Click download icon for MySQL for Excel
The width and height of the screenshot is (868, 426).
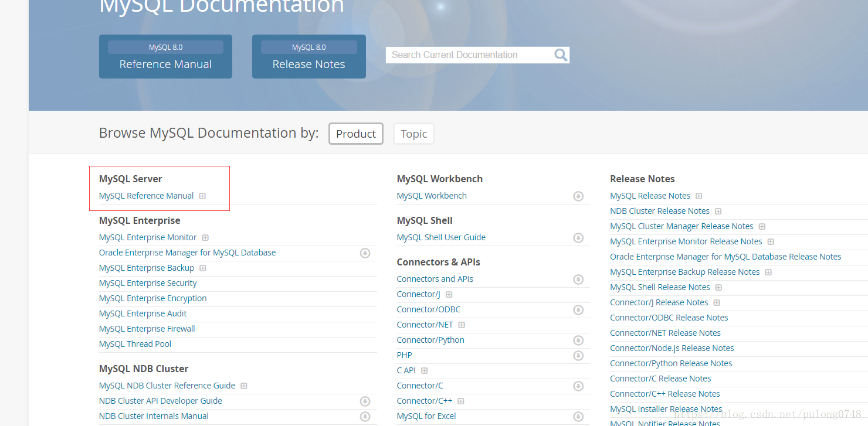pyautogui.click(x=578, y=417)
